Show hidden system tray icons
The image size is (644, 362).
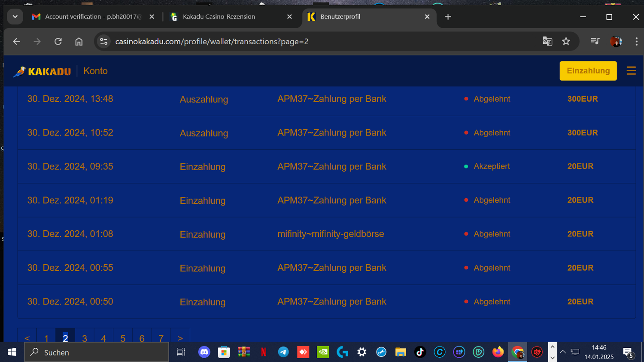[562, 352]
